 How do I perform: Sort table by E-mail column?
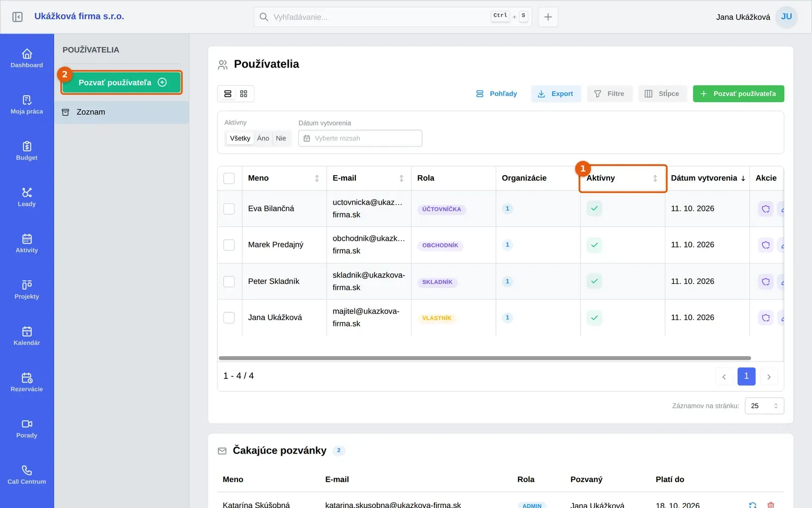368,178
